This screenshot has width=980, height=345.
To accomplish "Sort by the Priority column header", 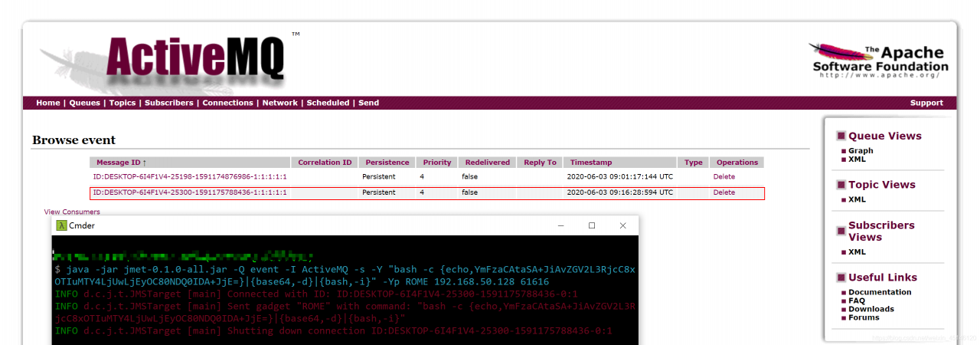I will click(x=437, y=163).
